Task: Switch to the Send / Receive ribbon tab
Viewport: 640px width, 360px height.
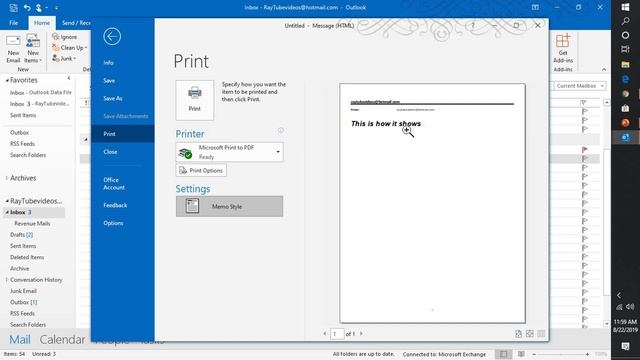Action: click(76, 23)
